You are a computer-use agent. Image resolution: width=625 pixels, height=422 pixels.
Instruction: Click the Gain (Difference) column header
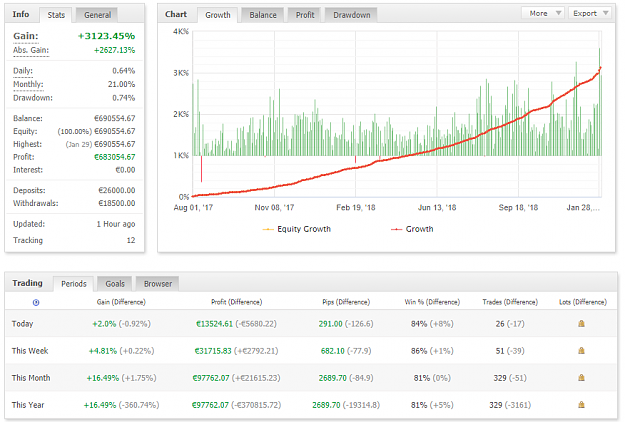tap(121, 302)
